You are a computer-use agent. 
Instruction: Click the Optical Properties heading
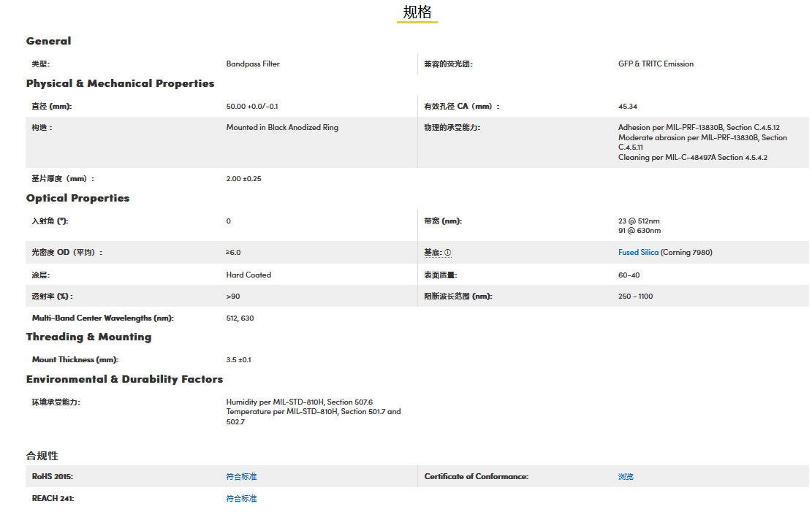[77, 198]
